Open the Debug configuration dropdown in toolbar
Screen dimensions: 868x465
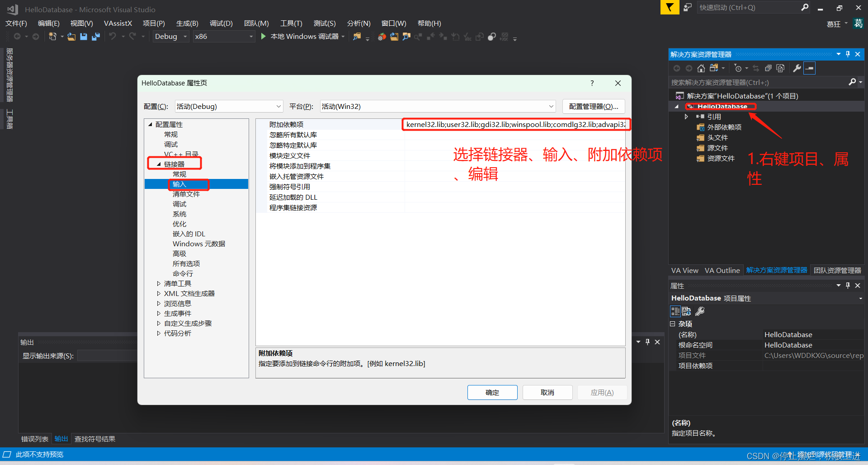pyautogui.click(x=170, y=37)
